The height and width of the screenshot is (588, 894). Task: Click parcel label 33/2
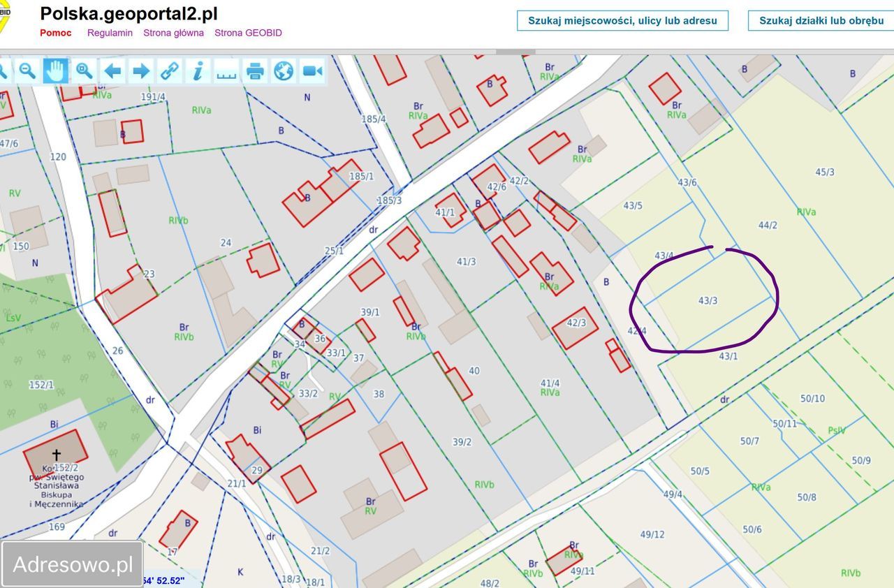pos(308,394)
